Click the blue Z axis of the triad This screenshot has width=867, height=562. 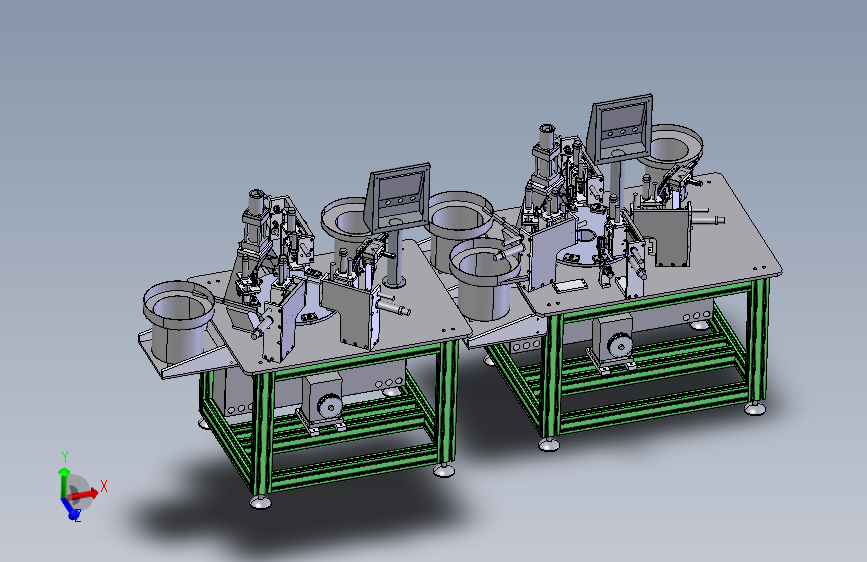pyautogui.click(x=70, y=509)
